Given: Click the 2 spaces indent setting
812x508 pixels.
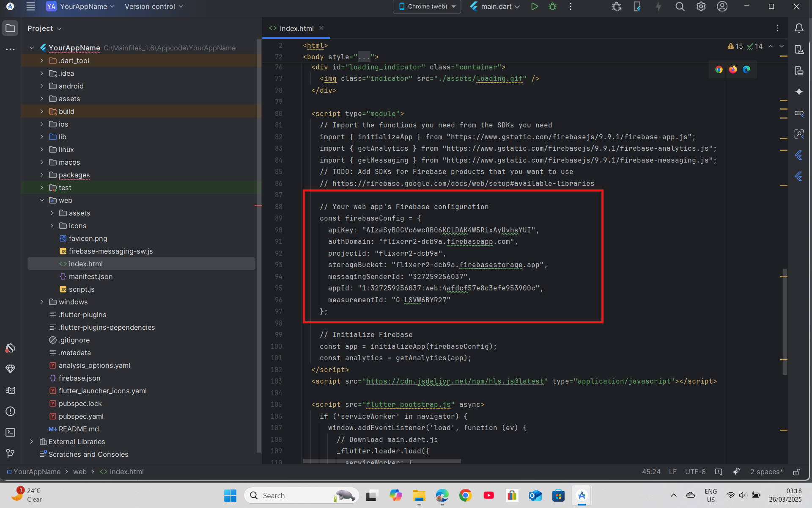Looking at the screenshot, I should point(766,472).
